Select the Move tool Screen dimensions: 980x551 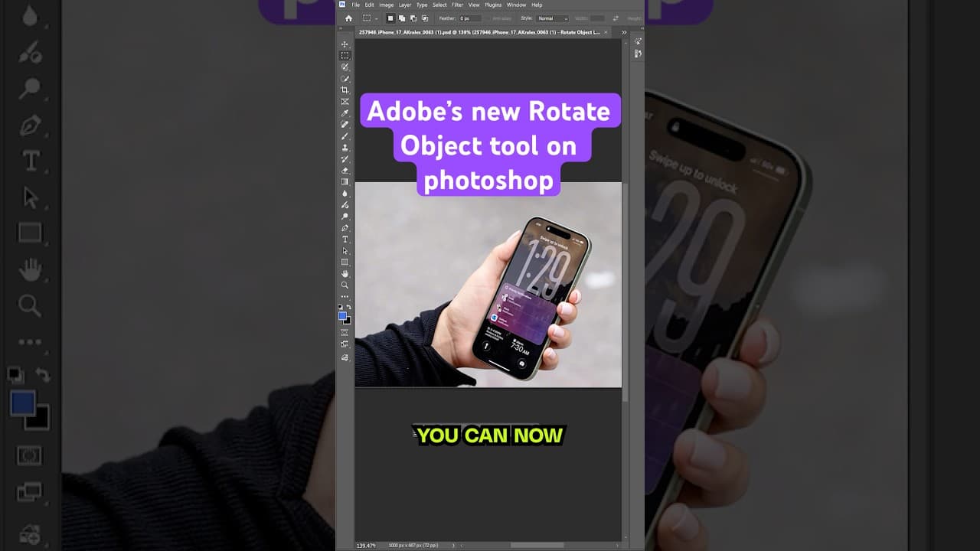pos(345,44)
